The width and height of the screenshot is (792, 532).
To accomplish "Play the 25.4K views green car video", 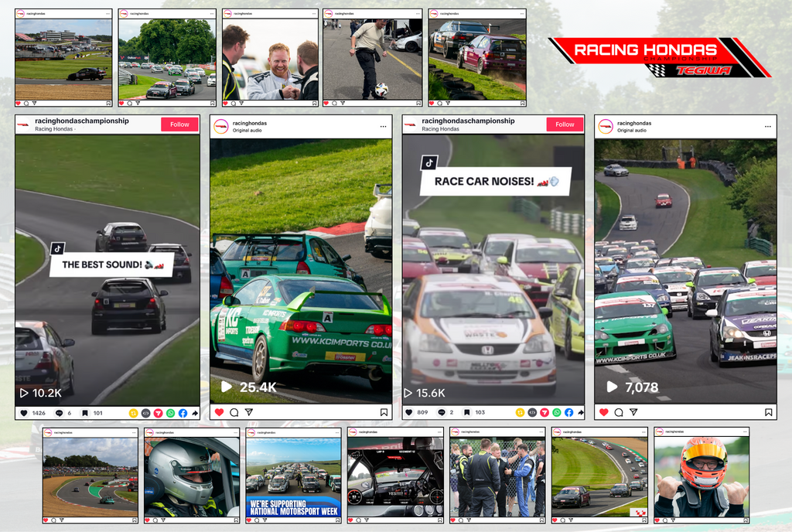I will coord(227,386).
